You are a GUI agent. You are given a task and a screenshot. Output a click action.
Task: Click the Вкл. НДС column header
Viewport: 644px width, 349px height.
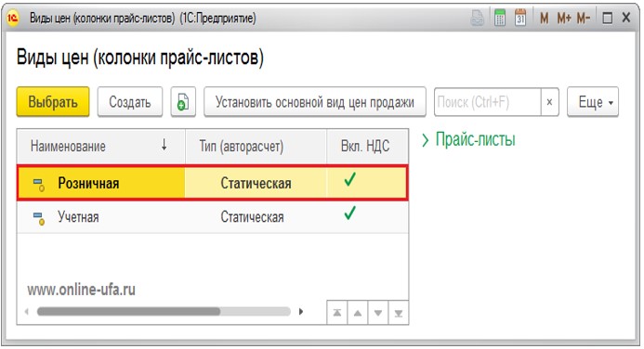pyautogui.click(x=367, y=147)
